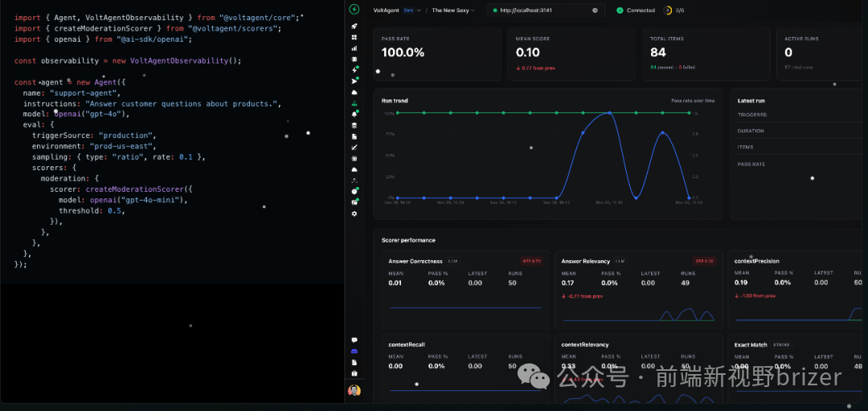Click the gift icon in sidebar
This screenshot has height=411, width=868.
(354, 373)
